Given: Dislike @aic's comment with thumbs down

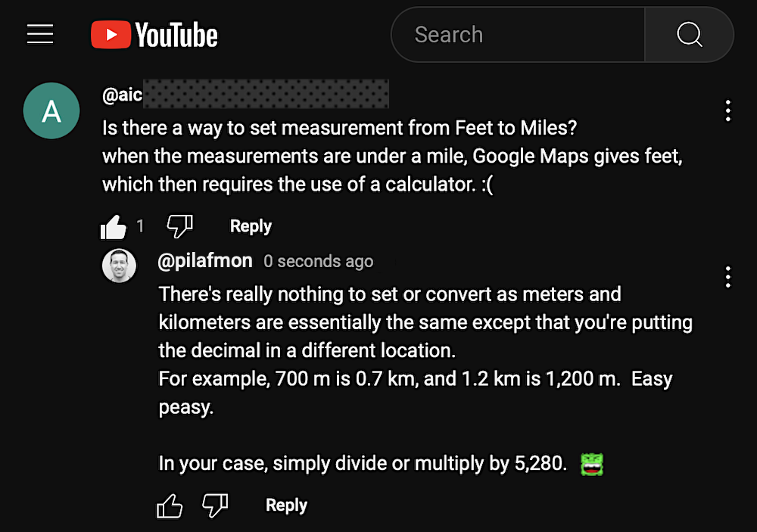Looking at the screenshot, I should [x=179, y=226].
